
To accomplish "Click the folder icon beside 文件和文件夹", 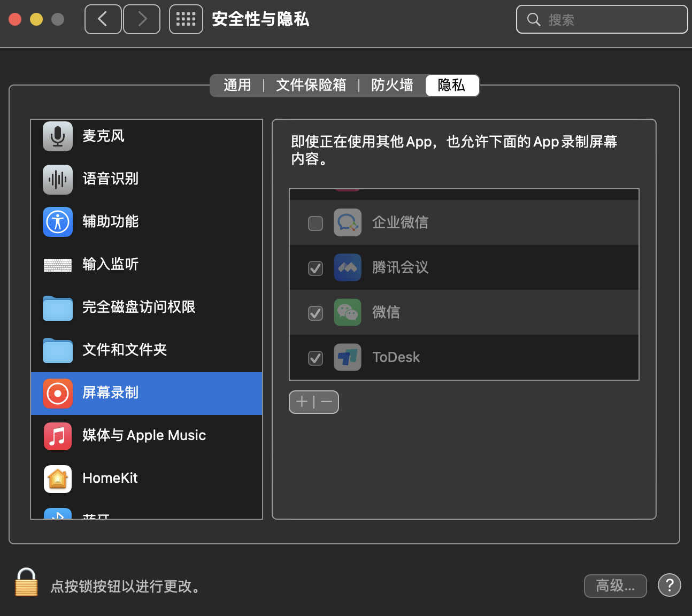I will 58,351.
